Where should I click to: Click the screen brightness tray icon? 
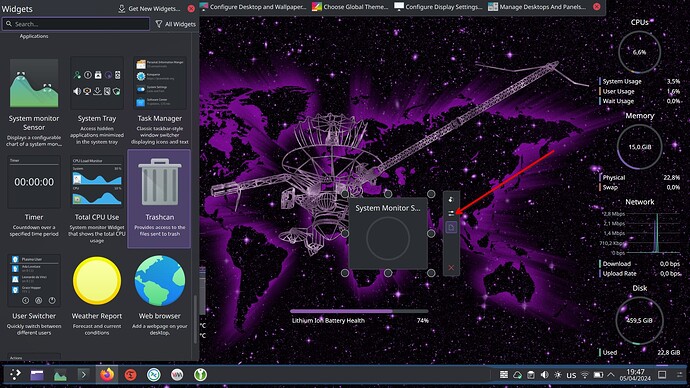[558, 375]
